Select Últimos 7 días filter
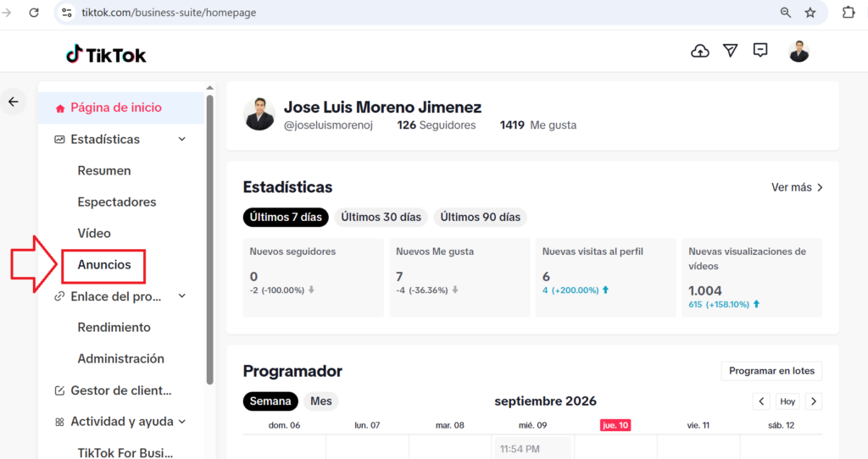The image size is (868, 459). tap(286, 218)
